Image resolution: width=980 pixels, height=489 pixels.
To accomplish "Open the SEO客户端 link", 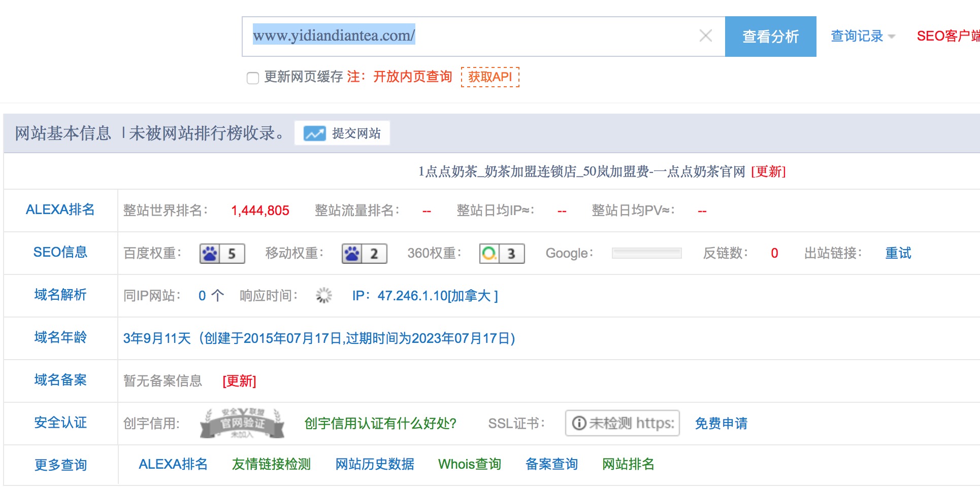I will [x=948, y=36].
